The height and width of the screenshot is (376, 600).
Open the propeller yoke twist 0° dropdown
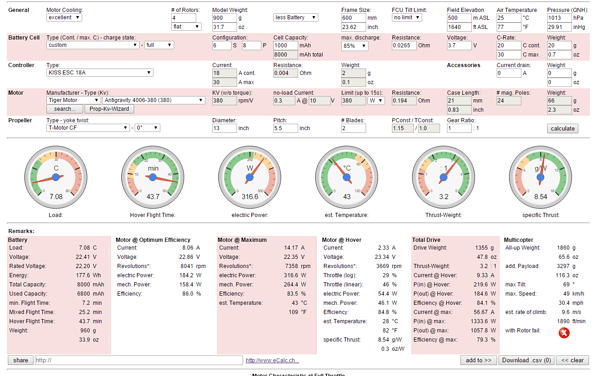click(147, 128)
